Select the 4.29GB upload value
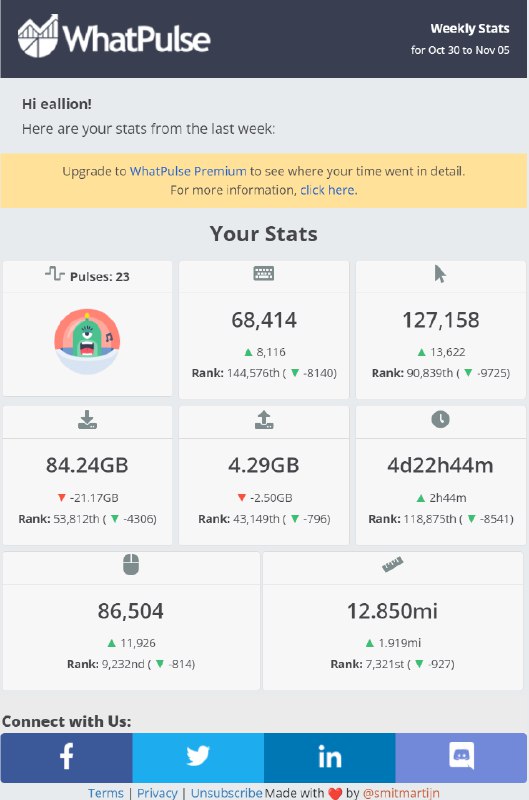This screenshot has height=800, width=529. click(x=264, y=465)
